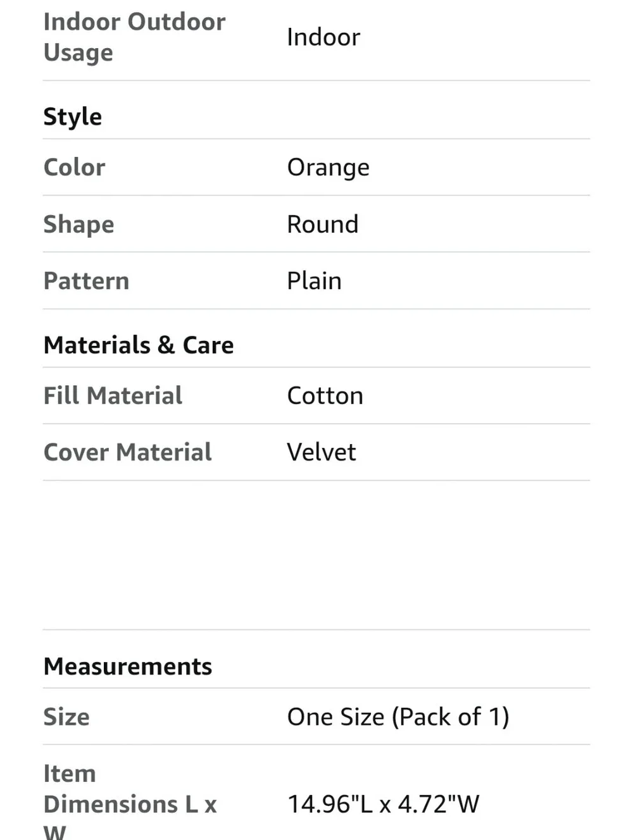
Task: Click the Color label
Action: click(75, 167)
